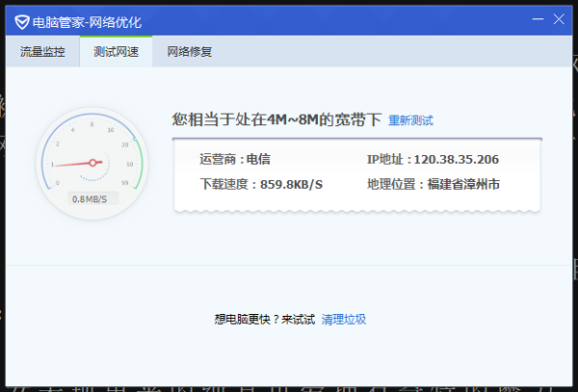The width and height of the screenshot is (578, 392).
Task: Click the 4M~8M bandwidth headline
Action: pos(276,119)
